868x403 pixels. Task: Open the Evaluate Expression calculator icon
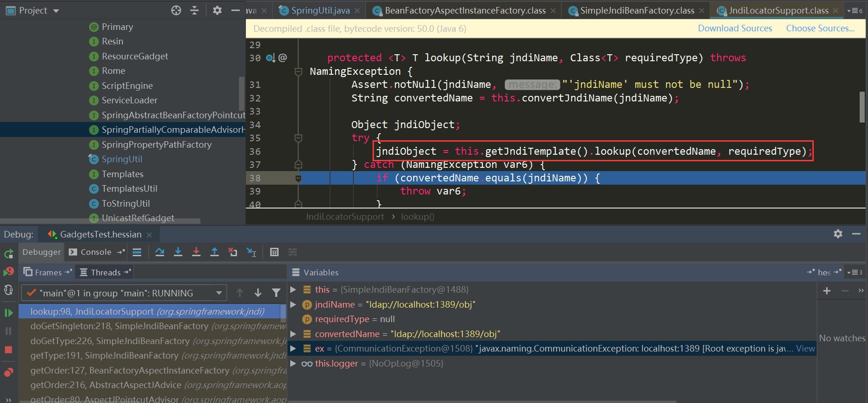pyautogui.click(x=274, y=252)
